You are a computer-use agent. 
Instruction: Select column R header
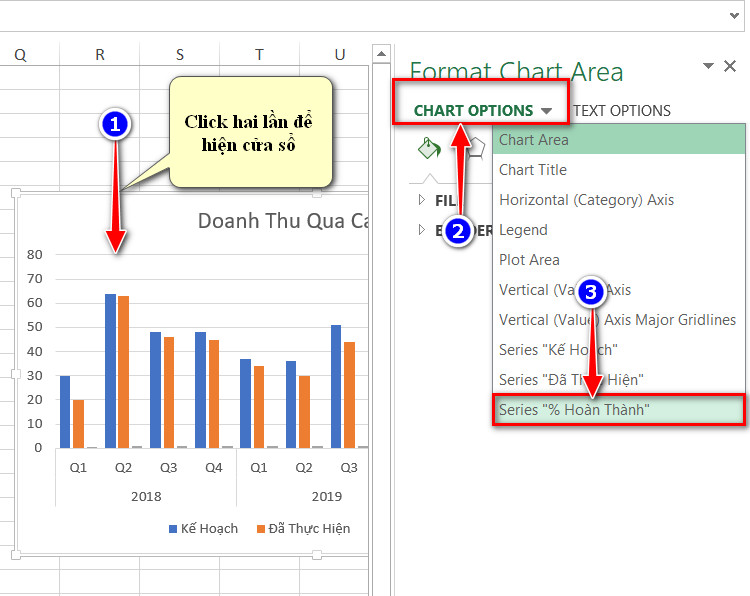(99, 55)
